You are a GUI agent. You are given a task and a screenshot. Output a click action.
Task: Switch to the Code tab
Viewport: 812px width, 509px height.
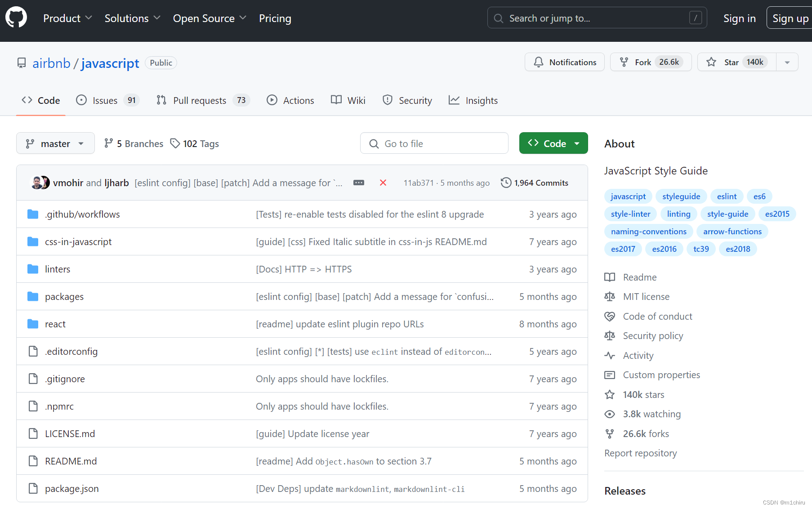(x=41, y=100)
